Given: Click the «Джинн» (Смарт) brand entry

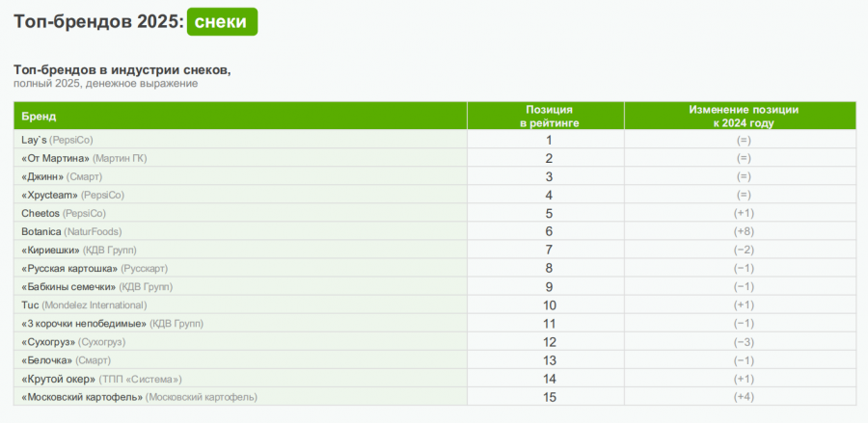Looking at the screenshot, I should (x=42, y=176).
